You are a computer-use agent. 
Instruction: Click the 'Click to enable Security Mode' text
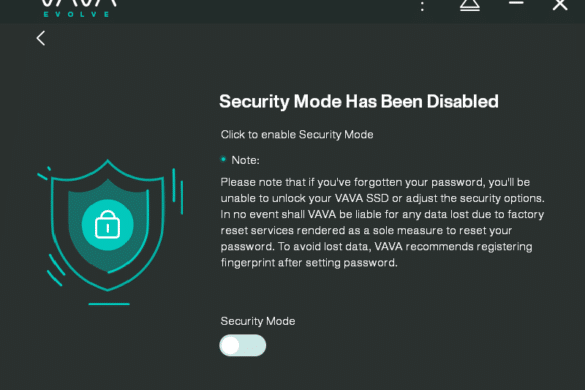[297, 134]
